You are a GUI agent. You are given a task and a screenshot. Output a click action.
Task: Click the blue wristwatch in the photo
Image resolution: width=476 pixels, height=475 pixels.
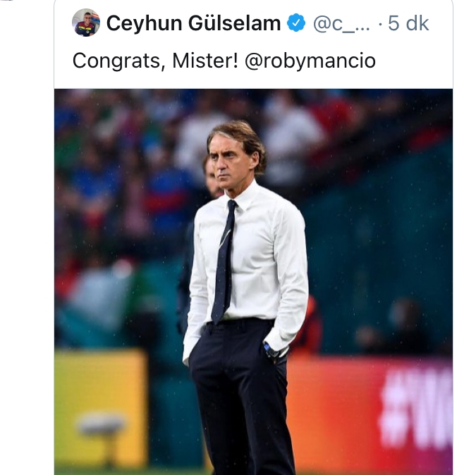click(269, 350)
